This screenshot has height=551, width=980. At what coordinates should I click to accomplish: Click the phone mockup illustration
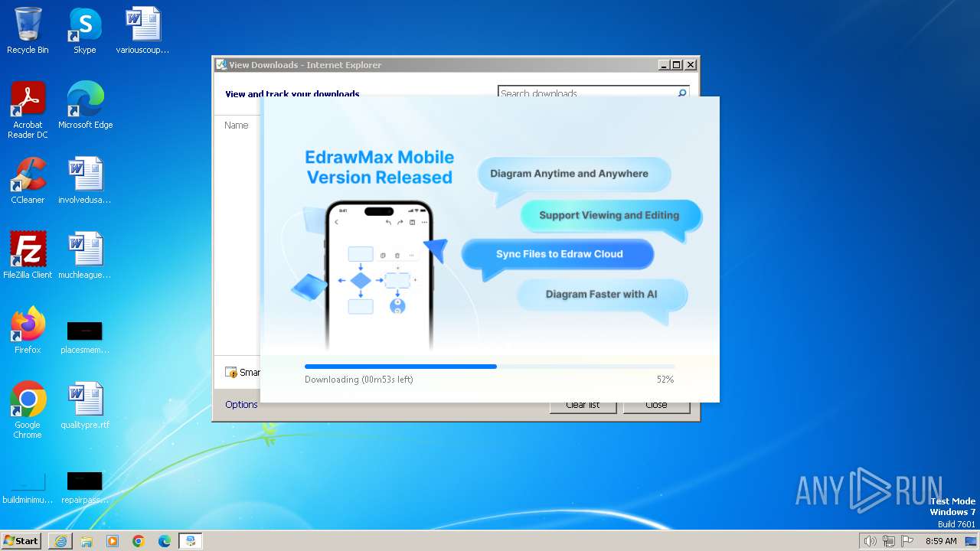tap(379, 275)
